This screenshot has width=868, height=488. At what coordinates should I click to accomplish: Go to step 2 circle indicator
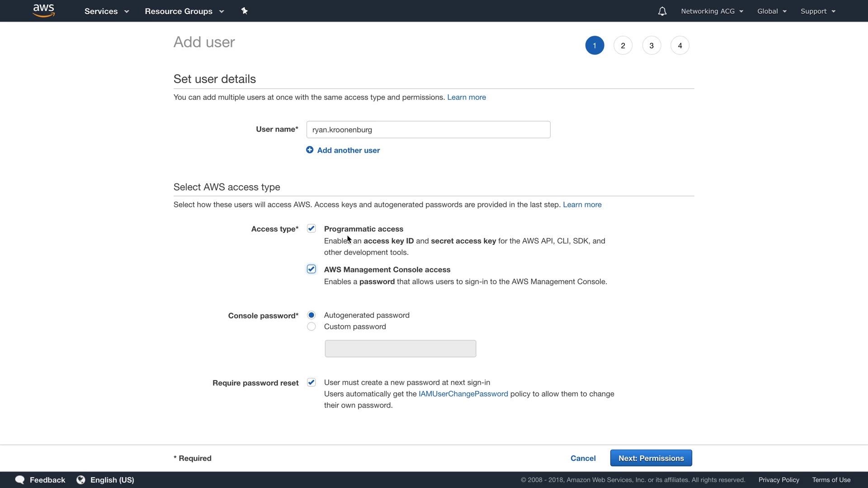[x=623, y=46]
